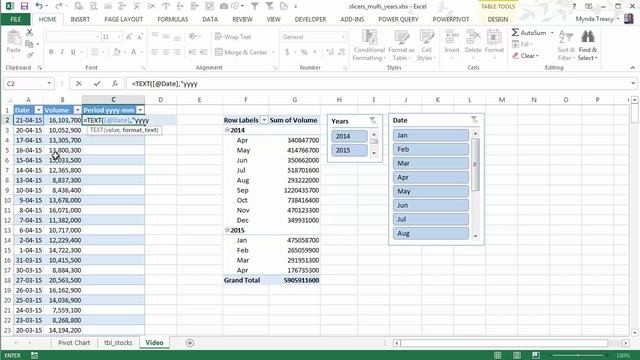Open the Period yyyy-mm filter dropdown
This screenshot has height=360, width=640.
coord(140,110)
